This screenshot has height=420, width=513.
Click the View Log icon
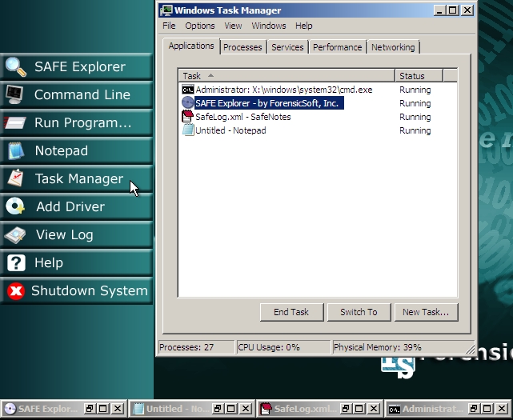[15, 235]
